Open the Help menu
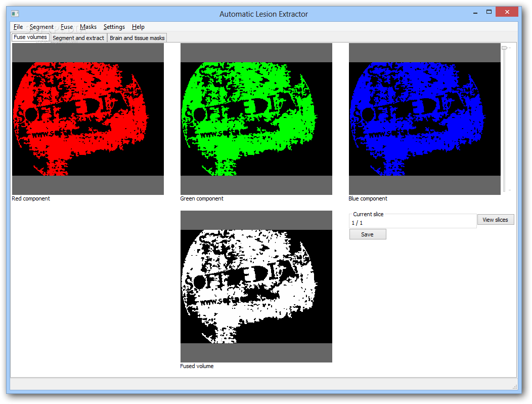The width and height of the screenshot is (532, 404). (138, 27)
